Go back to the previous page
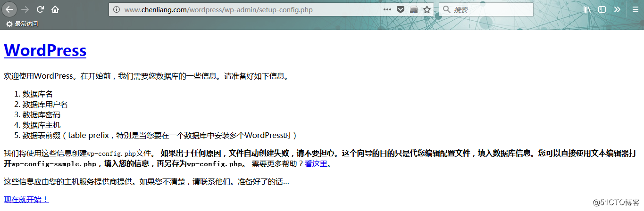 [9, 9]
